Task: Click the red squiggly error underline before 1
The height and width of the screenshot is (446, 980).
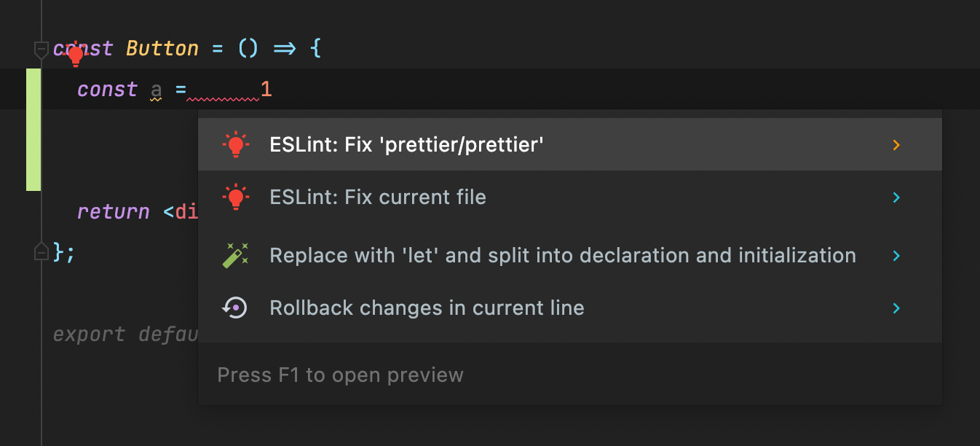Action: tap(222, 97)
